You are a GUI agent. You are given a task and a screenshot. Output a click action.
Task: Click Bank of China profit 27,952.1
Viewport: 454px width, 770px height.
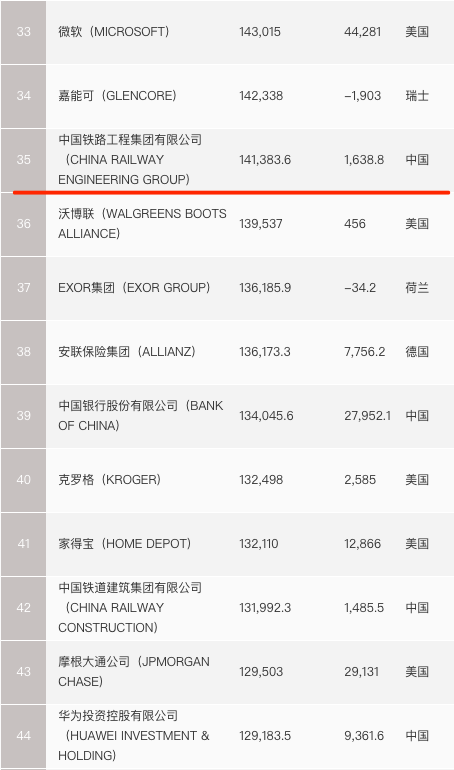point(368,415)
